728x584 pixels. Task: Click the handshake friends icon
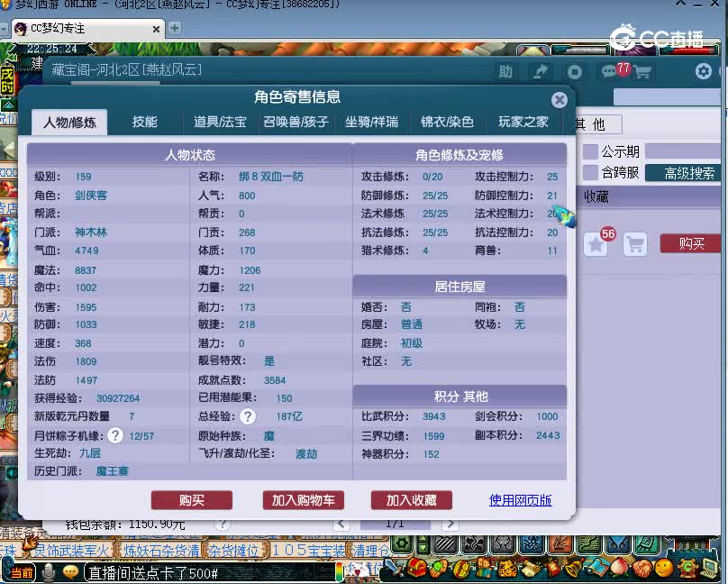click(642, 569)
